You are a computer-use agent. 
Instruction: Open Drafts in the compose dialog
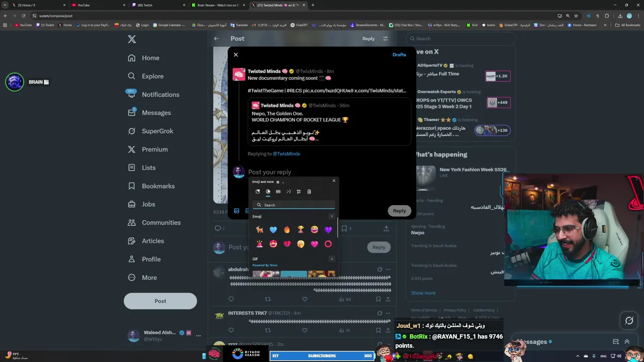399,55
